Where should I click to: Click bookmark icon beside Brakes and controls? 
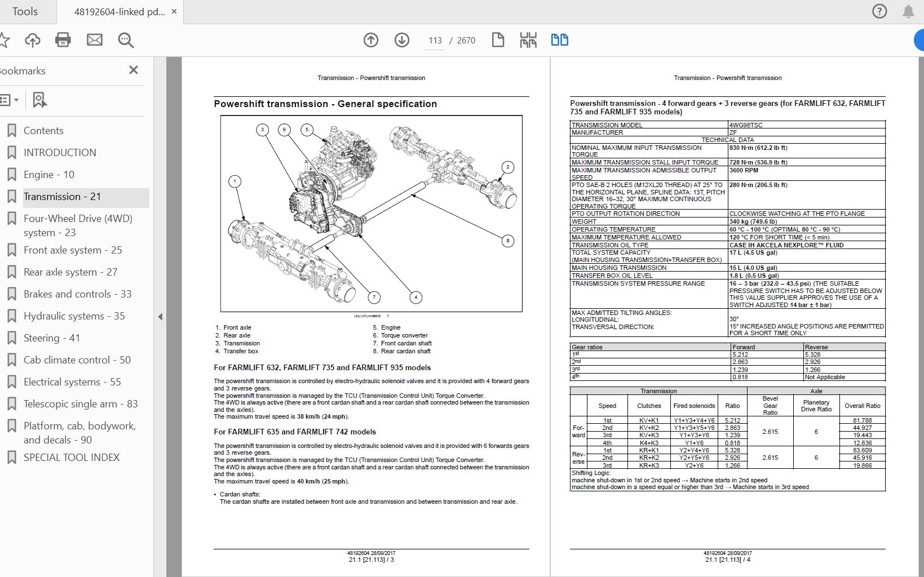(11, 294)
